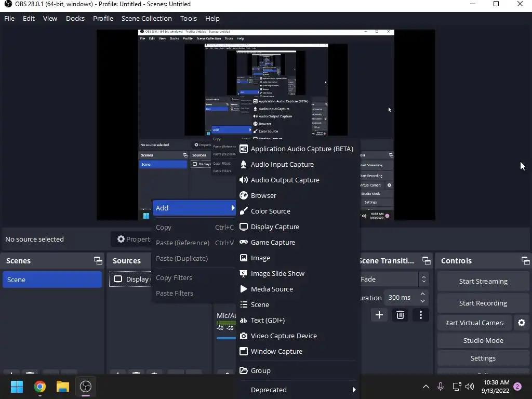Click the system tray volume icon
This screenshot has width=532, height=399.
click(x=470, y=387)
